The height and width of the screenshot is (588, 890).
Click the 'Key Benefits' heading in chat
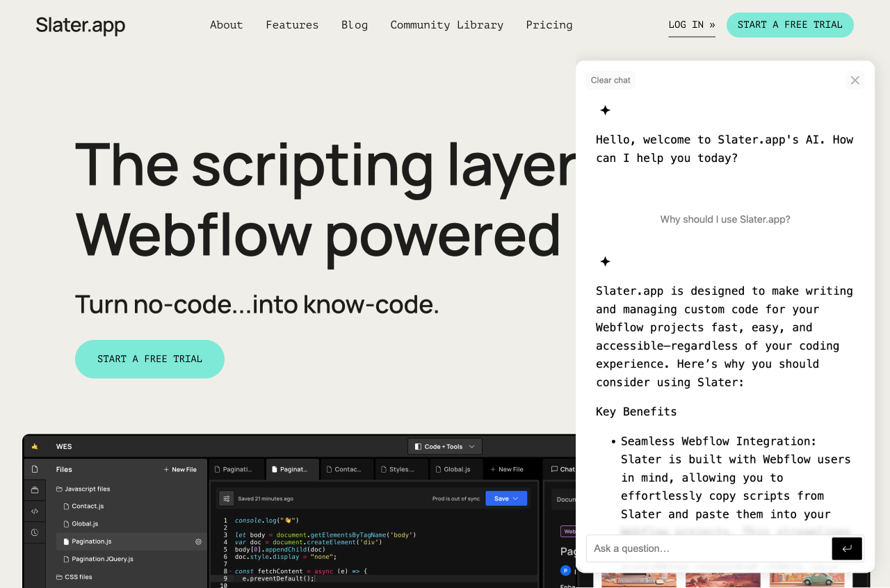pyautogui.click(x=636, y=411)
